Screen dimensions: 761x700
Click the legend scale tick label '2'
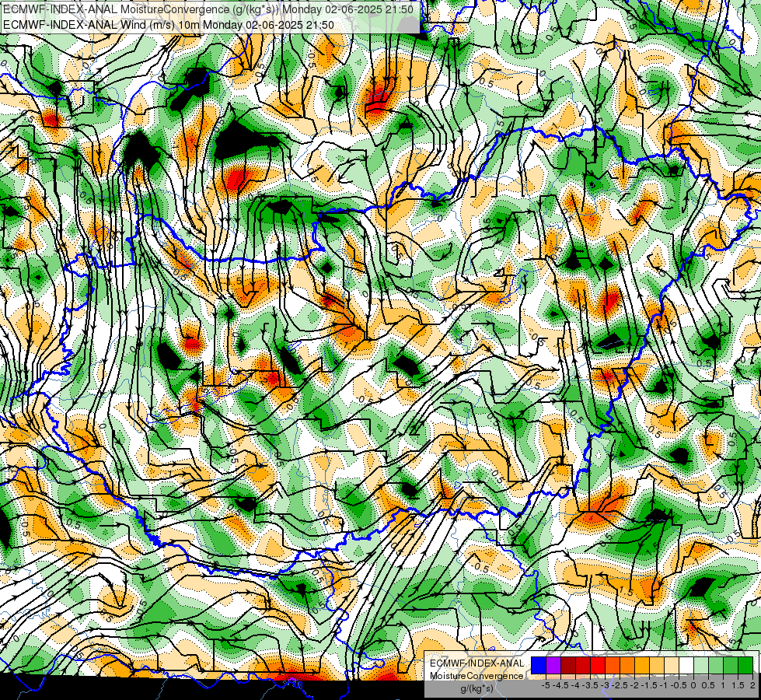click(x=752, y=685)
